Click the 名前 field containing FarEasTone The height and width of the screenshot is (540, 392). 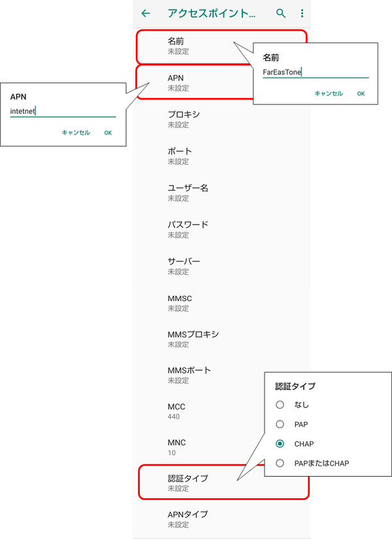coord(316,72)
